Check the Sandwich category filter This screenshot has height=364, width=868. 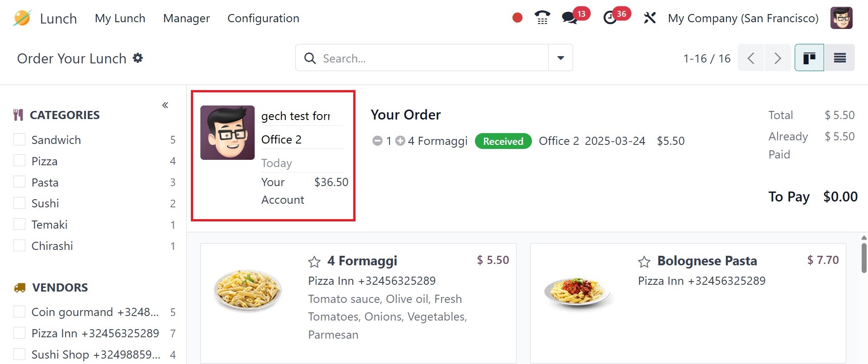(x=19, y=139)
